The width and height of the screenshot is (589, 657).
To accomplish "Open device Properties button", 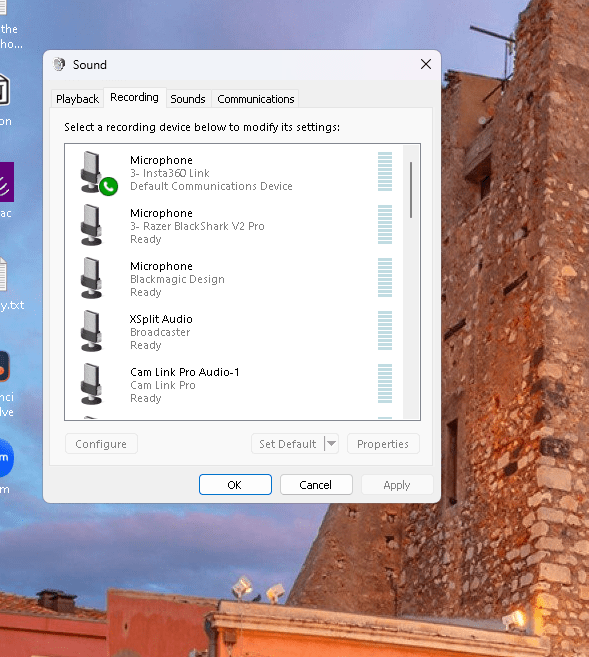I will coord(383,444).
